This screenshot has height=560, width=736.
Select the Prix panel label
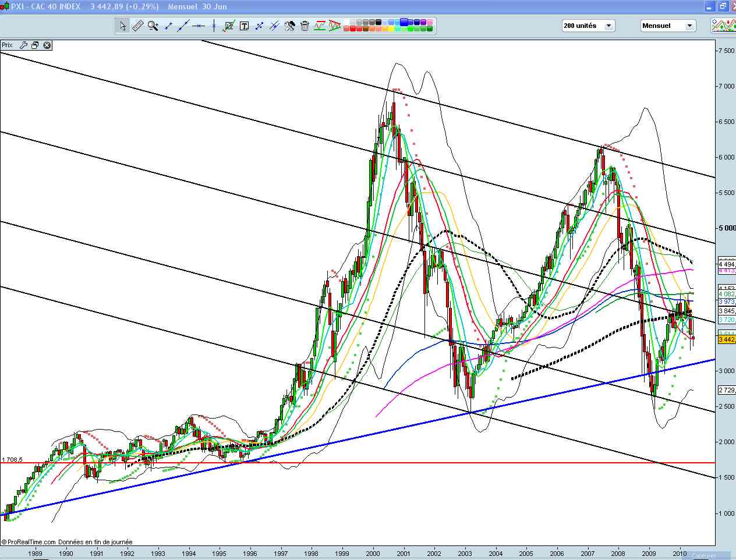click(7, 45)
